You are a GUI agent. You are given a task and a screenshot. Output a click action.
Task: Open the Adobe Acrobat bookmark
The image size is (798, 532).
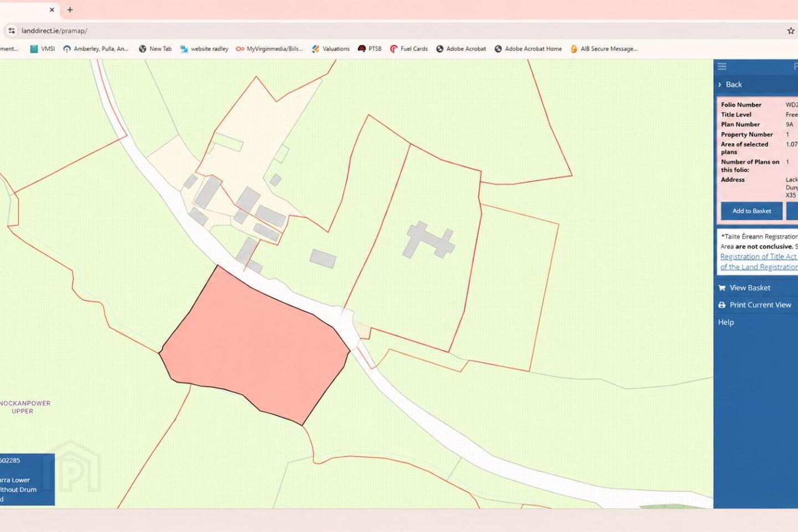tap(461, 49)
